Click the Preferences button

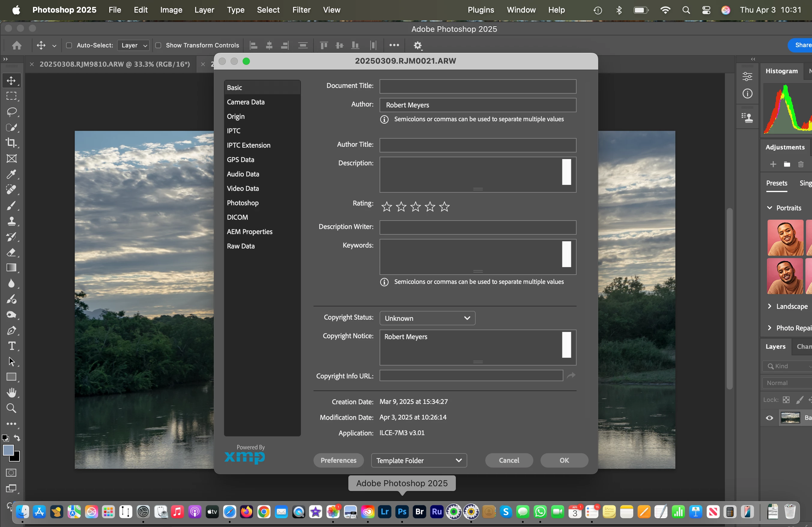pos(338,461)
